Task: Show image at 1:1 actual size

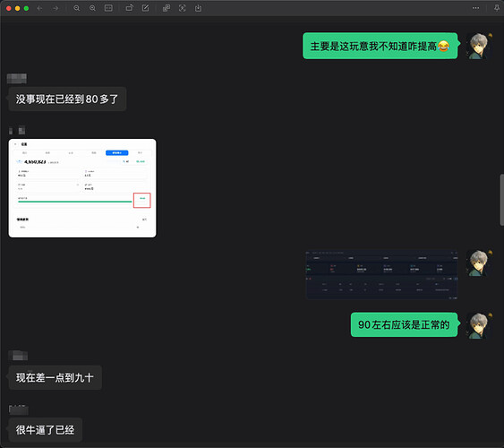Action: (x=108, y=8)
